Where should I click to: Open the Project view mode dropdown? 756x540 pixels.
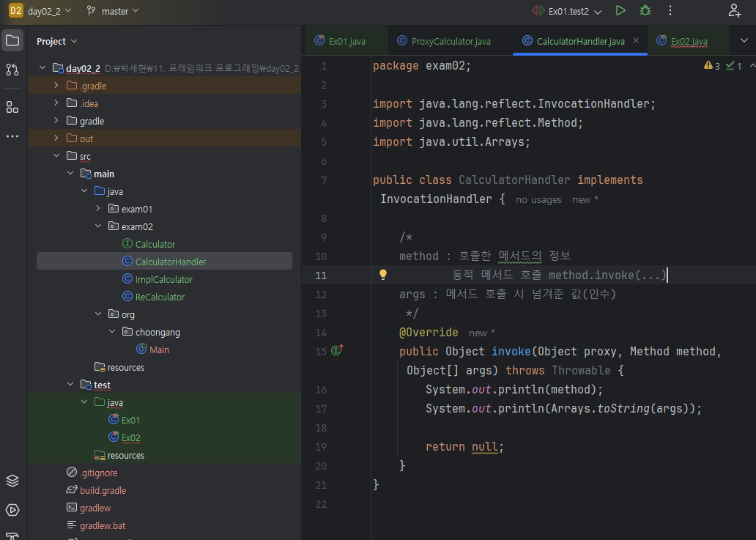[57, 42]
